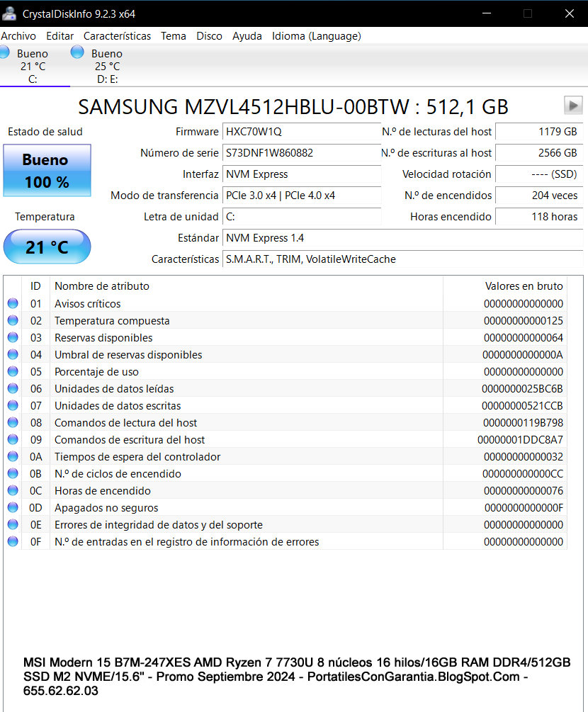
Task: Click raw value 00000000000076
Action: (524, 491)
